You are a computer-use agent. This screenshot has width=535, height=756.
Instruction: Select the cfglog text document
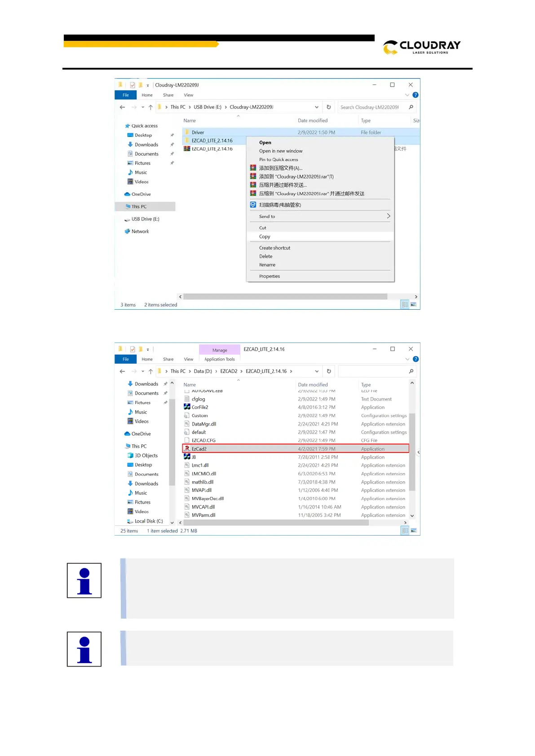pyautogui.click(x=198, y=399)
